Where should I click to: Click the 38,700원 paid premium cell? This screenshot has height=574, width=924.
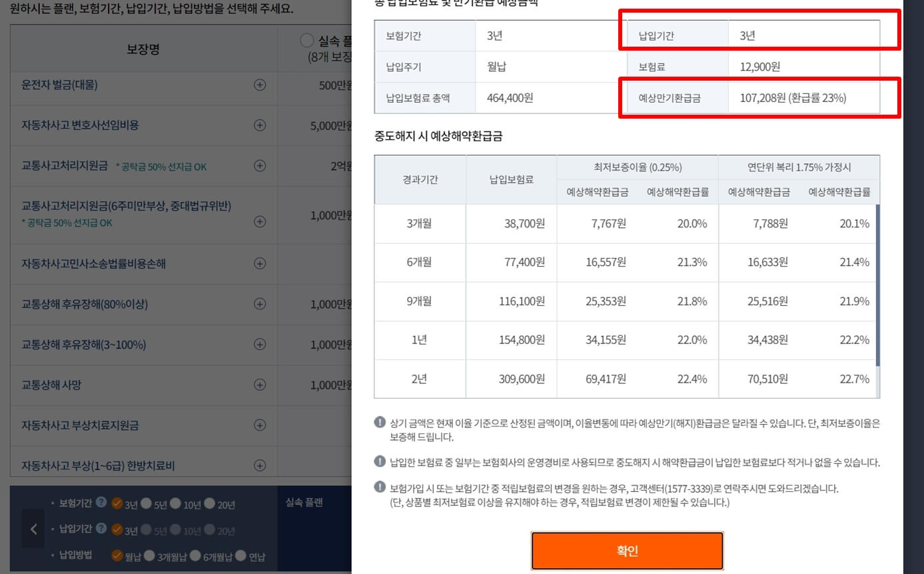coord(511,224)
